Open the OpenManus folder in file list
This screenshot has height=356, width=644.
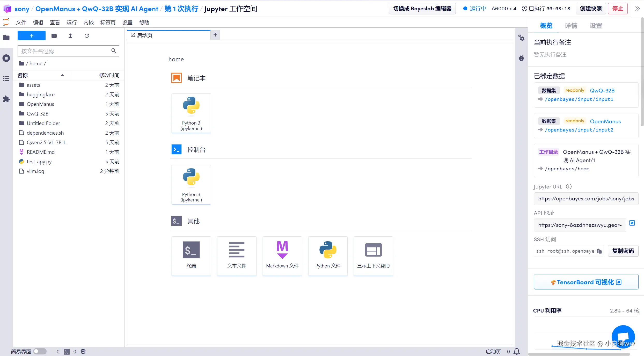40,104
